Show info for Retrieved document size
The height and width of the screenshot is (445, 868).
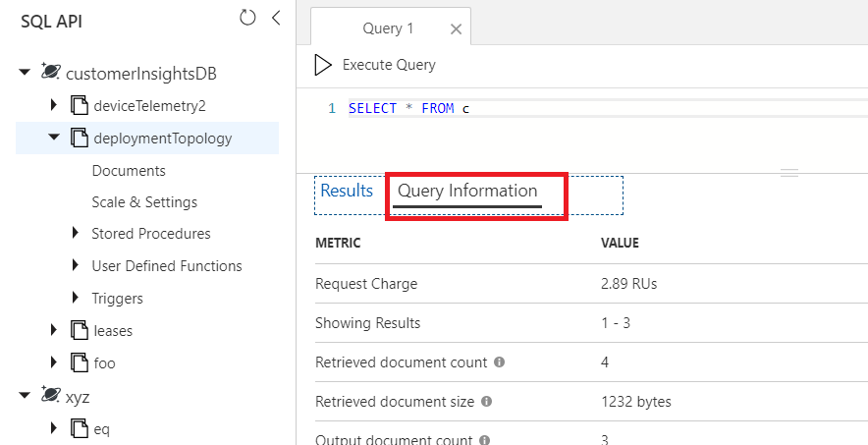point(486,401)
